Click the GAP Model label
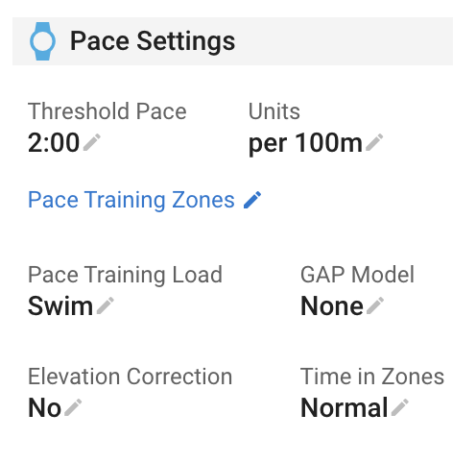The image size is (476, 463). (x=357, y=275)
